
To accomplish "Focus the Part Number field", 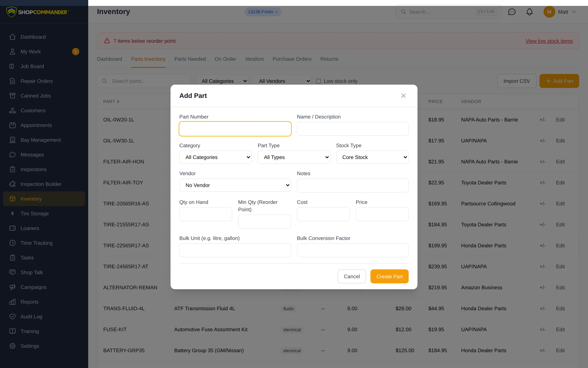I will coord(235,129).
